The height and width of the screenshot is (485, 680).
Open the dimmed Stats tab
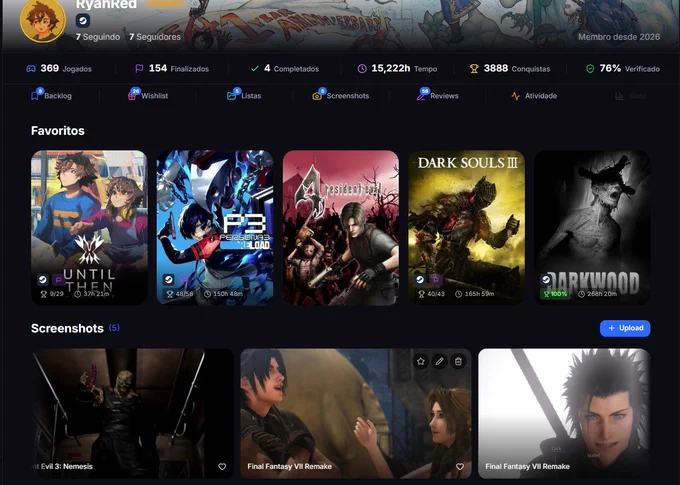tap(631, 96)
